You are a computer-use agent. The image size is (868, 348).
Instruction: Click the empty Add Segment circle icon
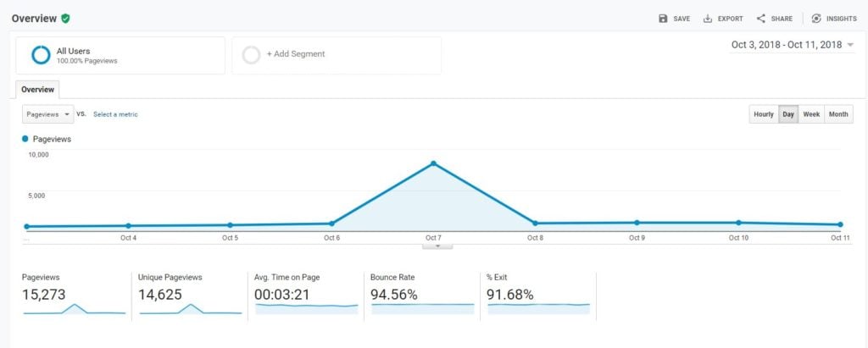pyautogui.click(x=251, y=55)
